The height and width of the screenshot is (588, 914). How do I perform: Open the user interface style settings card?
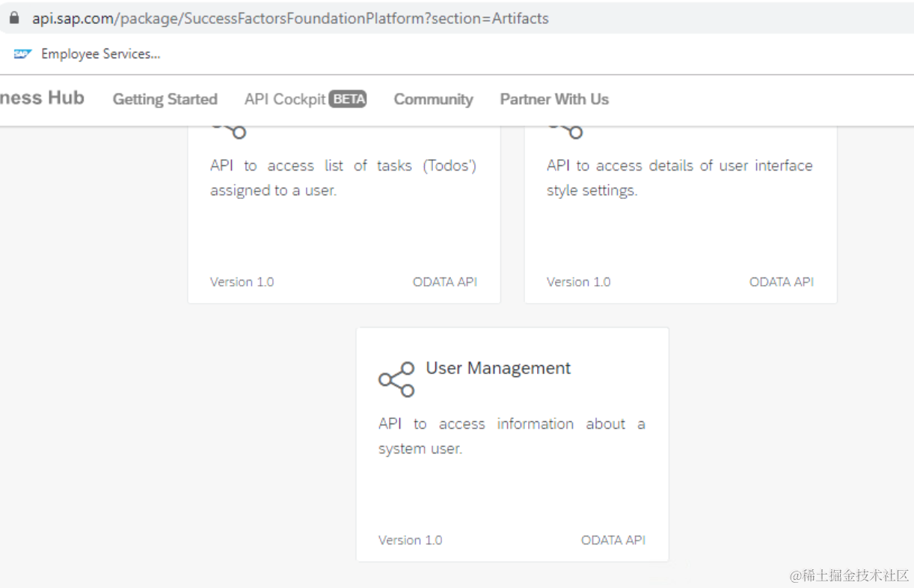coord(679,178)
